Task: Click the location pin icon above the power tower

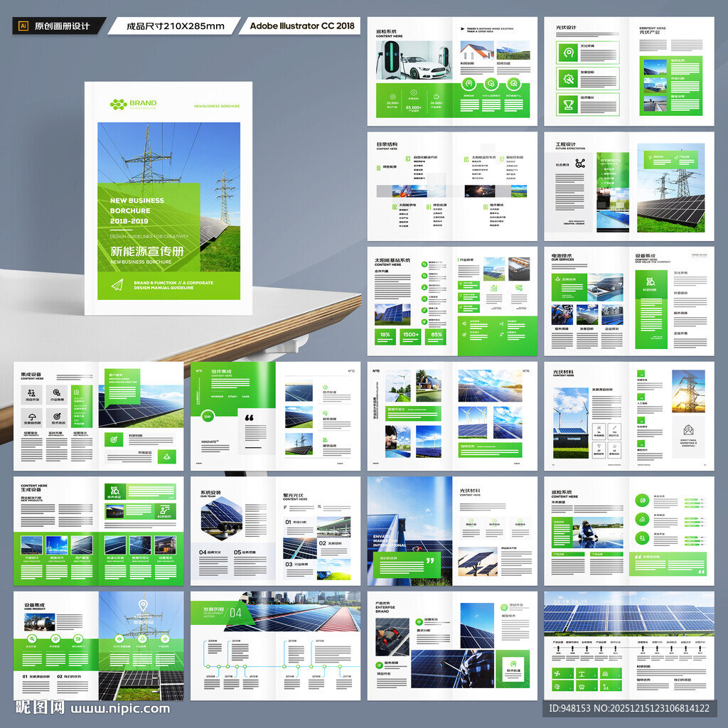Action: 143,606
